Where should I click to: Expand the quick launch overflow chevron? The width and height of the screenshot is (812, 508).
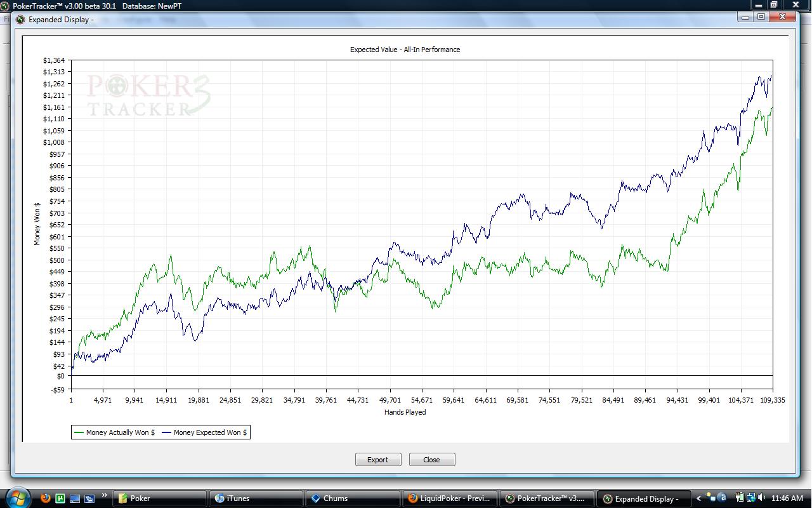click(105, 495)
